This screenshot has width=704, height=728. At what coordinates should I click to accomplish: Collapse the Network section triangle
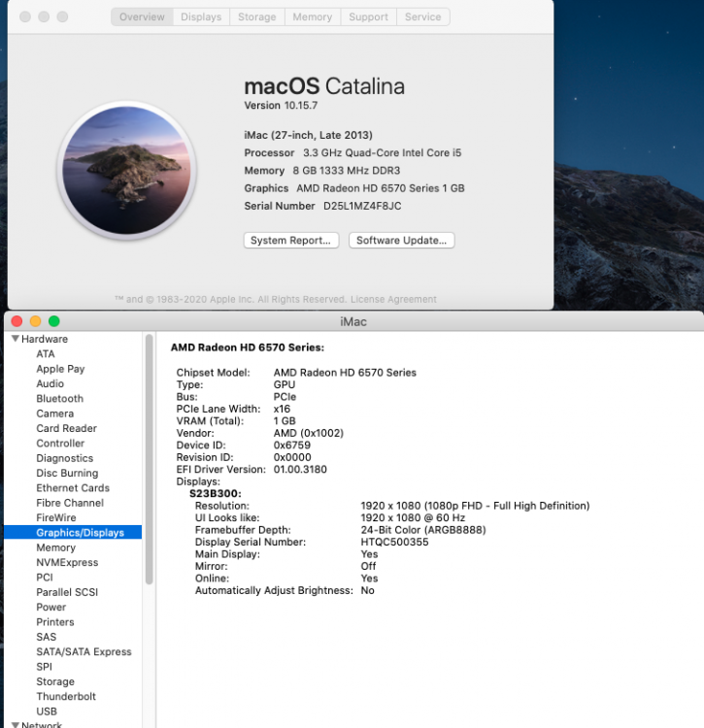16,725
